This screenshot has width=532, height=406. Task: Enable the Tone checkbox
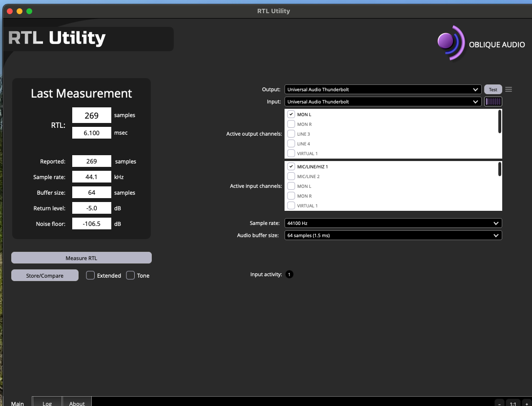coord(130,275)
